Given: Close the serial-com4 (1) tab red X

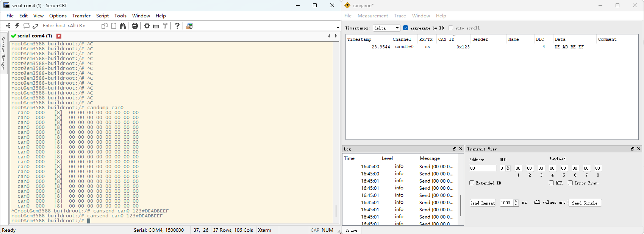Looking at the screenshot, I should (59, 36).
